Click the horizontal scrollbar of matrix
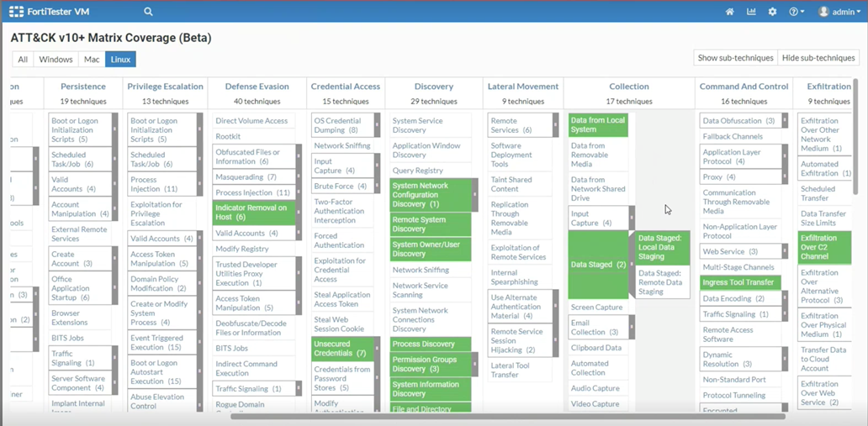This screenshot has height=426, width=868. (x=508, y=417)
